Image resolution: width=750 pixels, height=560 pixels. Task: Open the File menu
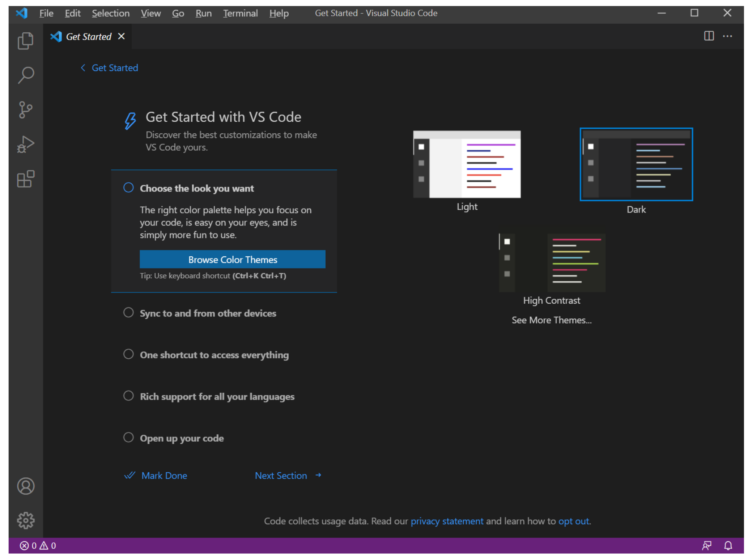[x=46, y=13]
